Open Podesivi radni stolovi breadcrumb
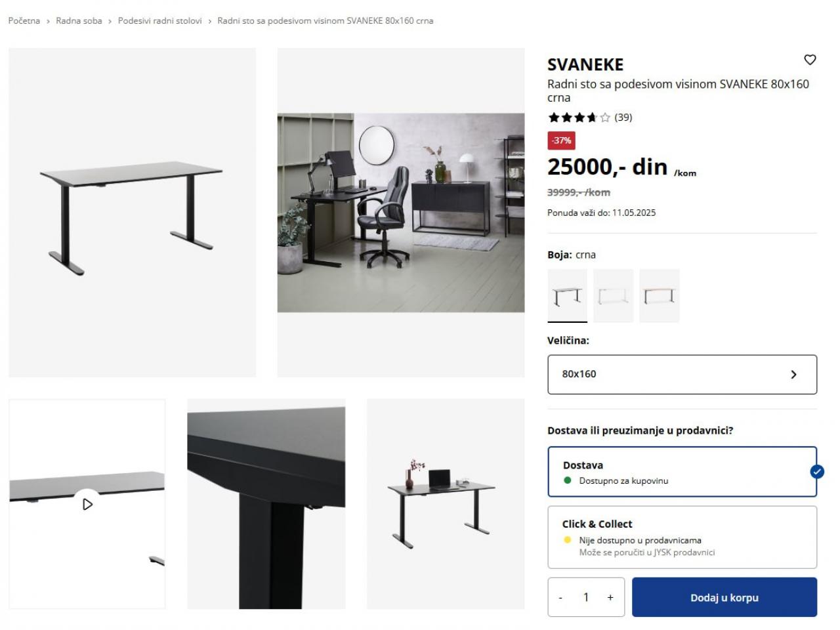Image resolution: width=840 pixels, height=630 pixels. [160, 21]
